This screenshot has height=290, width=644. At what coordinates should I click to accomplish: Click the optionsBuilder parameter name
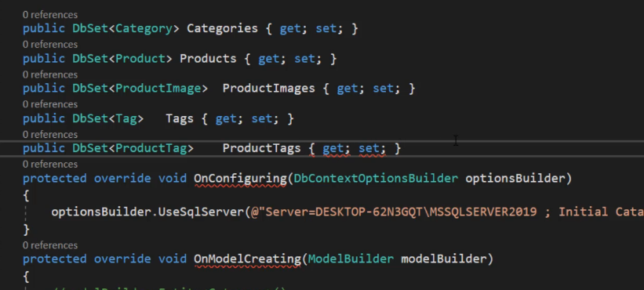(x=515, y=179)
